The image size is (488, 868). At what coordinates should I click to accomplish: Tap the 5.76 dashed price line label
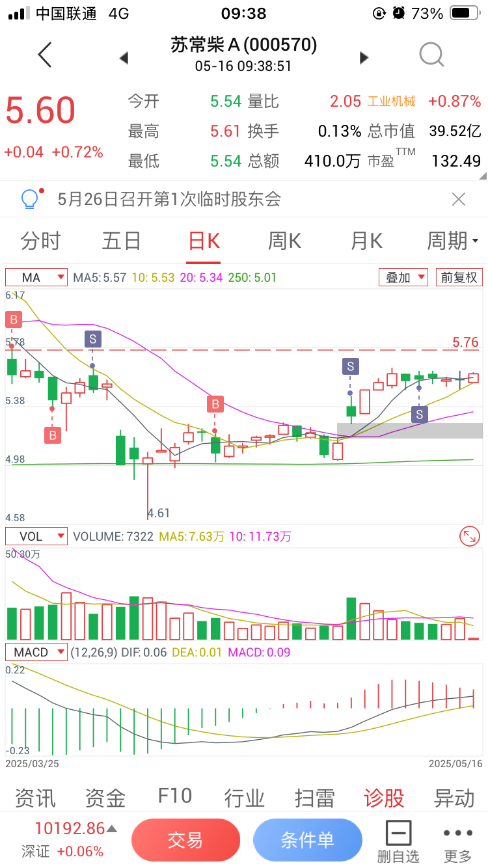pyautogui.click(x=466, y=342)
